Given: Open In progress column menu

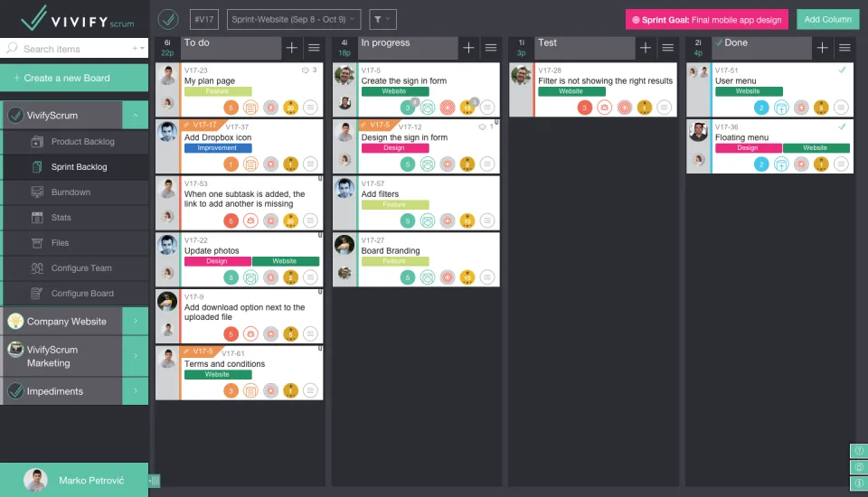Looking at the screenshot, I should (x=490, y=48).
